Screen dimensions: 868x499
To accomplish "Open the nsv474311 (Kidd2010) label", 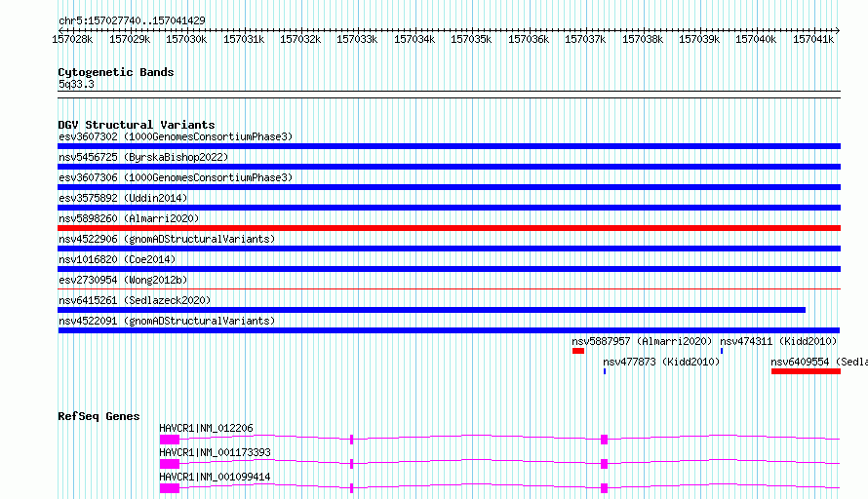I will coord(778,341).
